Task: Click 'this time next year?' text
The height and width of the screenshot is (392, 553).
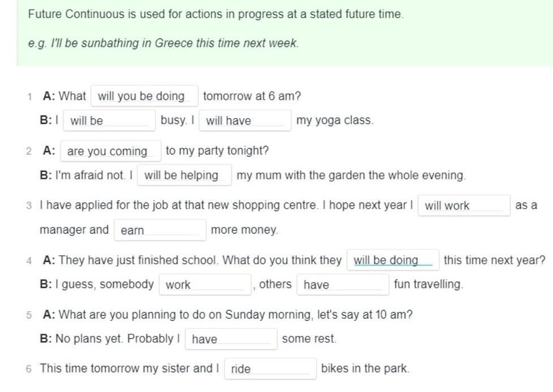Action: pyautogui.click(x=494, y=260)
